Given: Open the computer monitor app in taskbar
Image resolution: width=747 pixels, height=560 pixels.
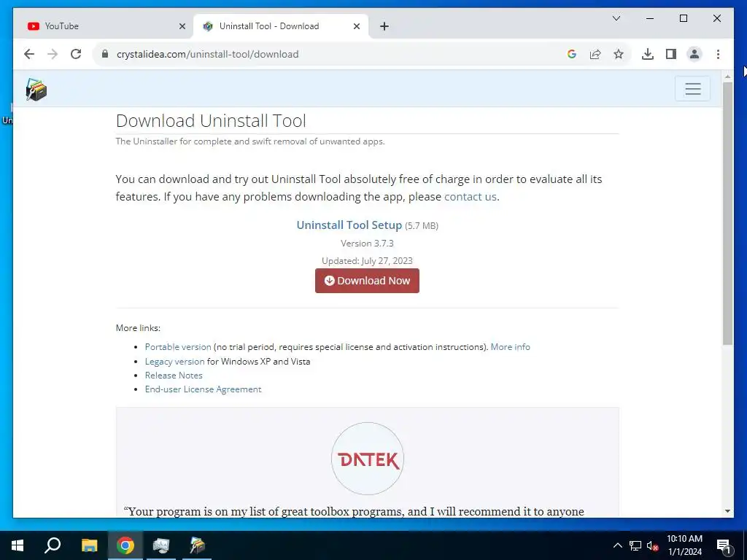Looking at the screenshot, I should (x=161, y=545).
